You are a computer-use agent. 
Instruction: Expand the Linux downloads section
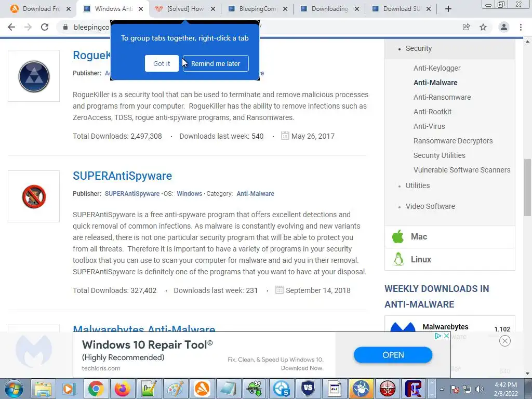[x=450, y=259]
